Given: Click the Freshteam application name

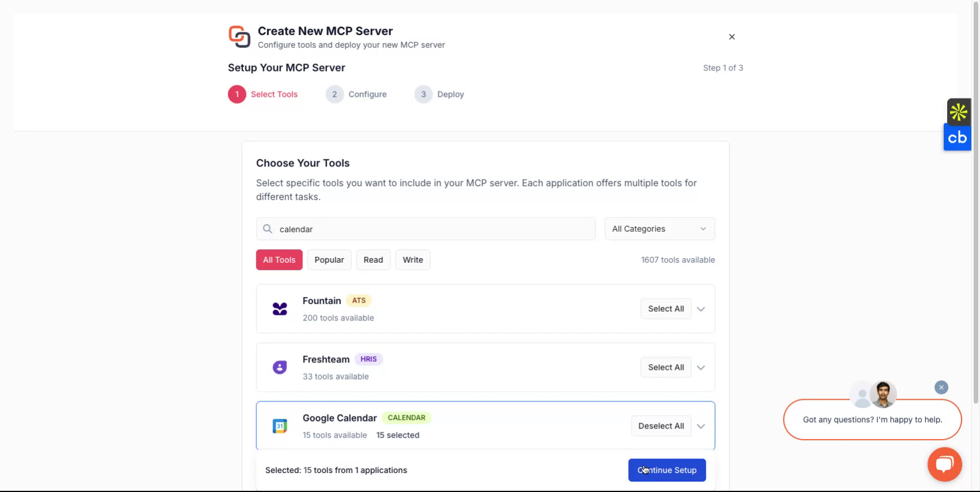Looking at the screenshot, I should [326, 359].
